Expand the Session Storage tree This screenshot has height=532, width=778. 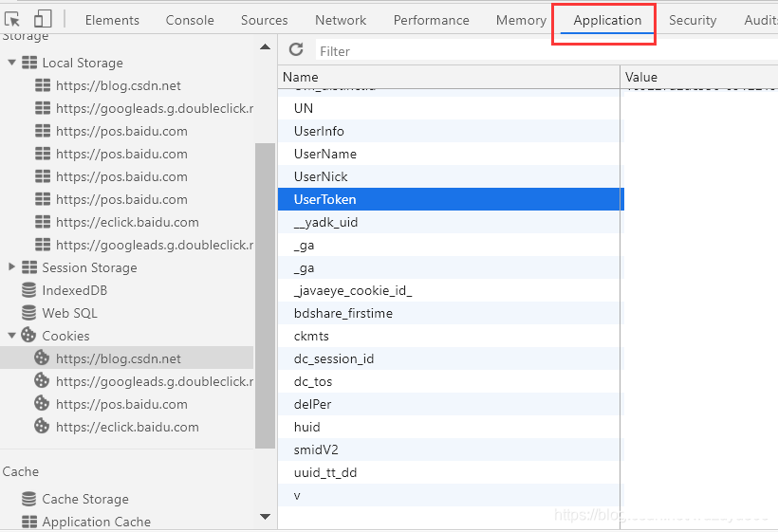[12, 267]
